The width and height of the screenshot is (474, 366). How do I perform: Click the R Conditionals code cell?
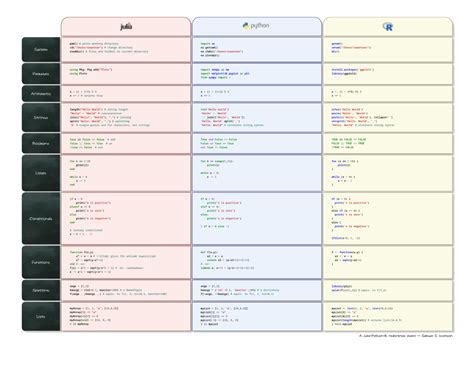pyautogui.click(x=388, y=219)
